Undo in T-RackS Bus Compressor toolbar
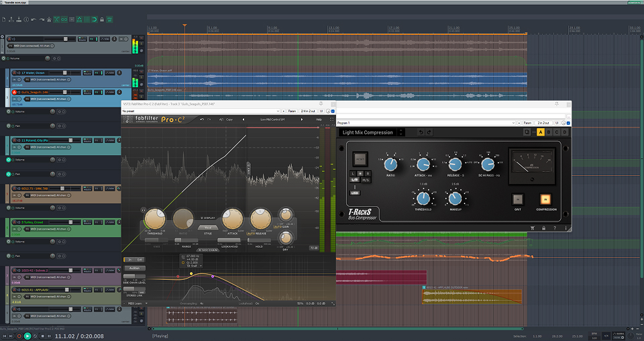644x341 pixels. [421, 132]
